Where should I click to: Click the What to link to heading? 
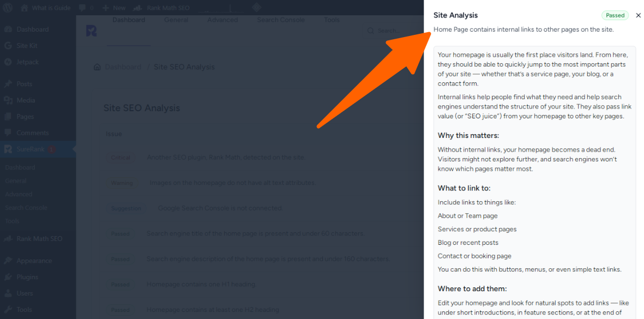tap(464, 189)
